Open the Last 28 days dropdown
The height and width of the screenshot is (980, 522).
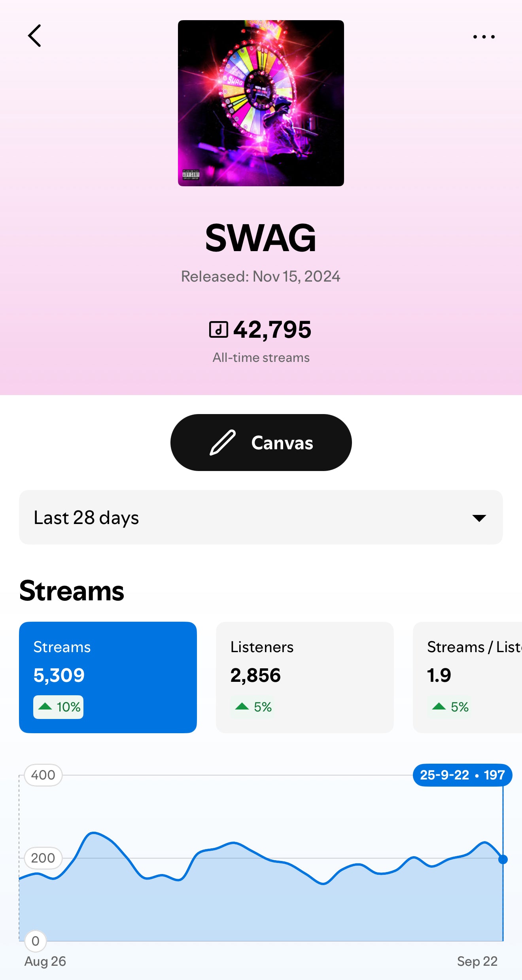tap(261, 517)
